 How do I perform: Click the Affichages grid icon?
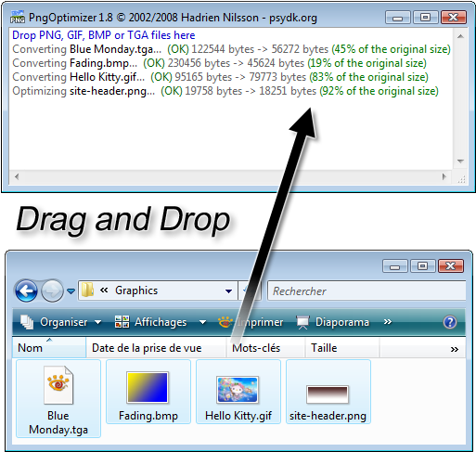click(122, 322)
